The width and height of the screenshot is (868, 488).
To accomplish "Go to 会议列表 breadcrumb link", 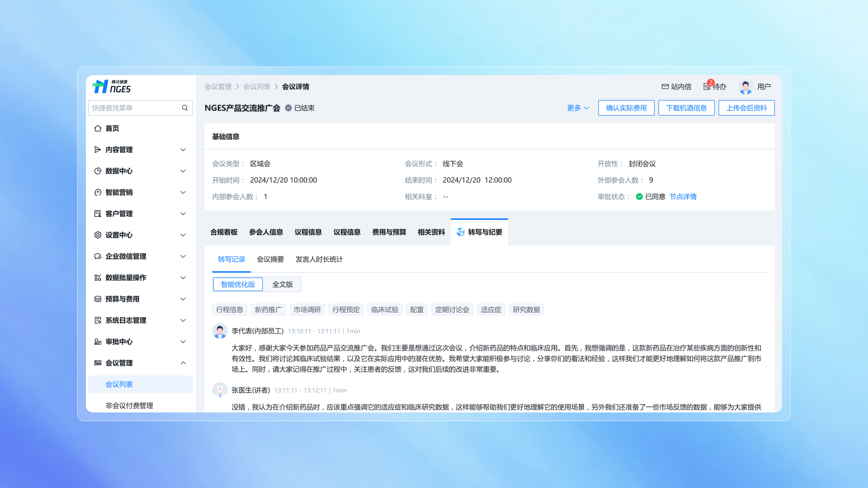I will tap(256, 86).
